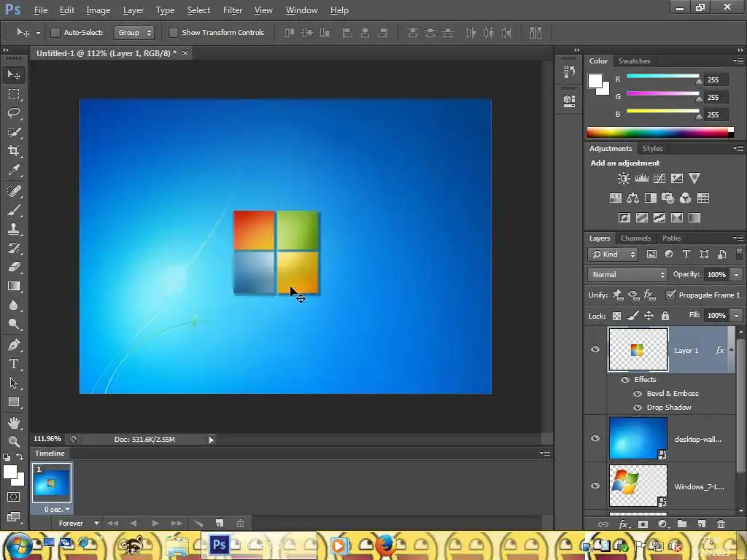Select the Lasso tool

pos(14,113)
